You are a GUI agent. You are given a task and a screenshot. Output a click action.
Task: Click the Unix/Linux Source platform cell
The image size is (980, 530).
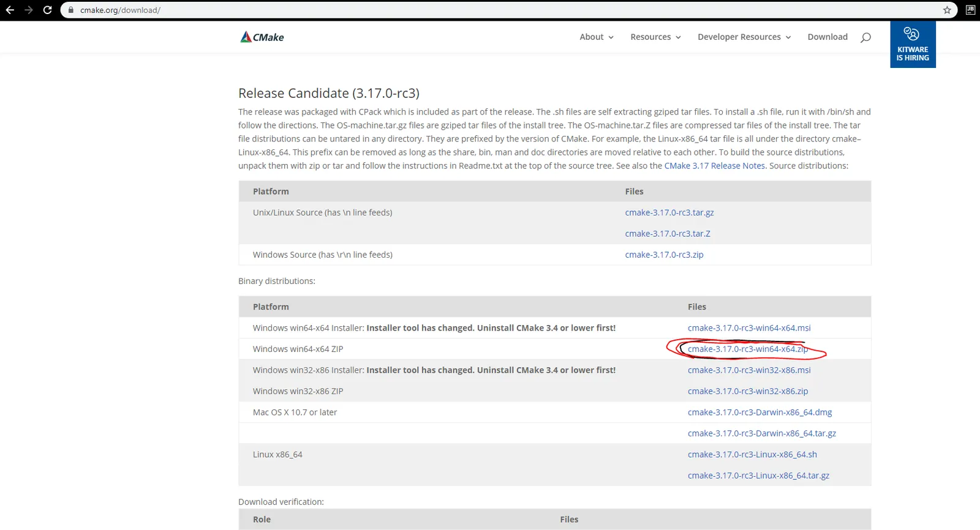(x=323, y=212)
